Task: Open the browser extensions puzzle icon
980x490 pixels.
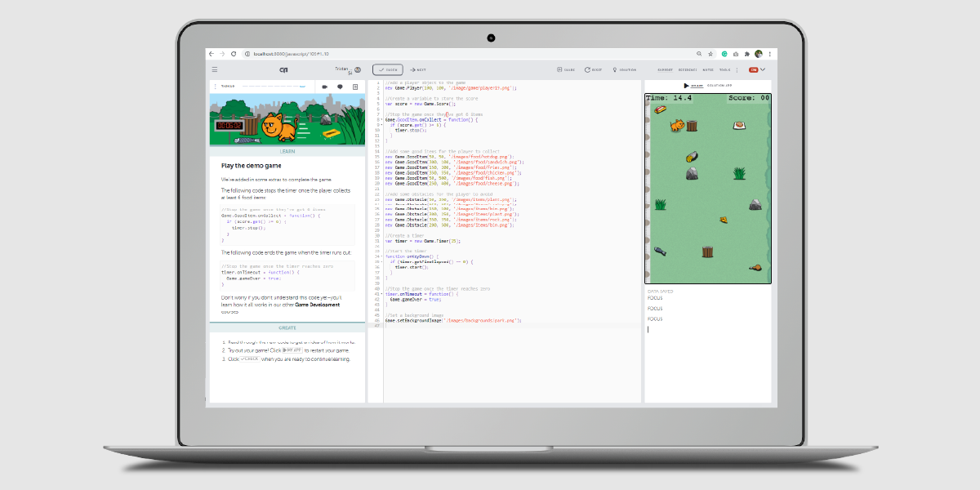Action: (746, 53)
